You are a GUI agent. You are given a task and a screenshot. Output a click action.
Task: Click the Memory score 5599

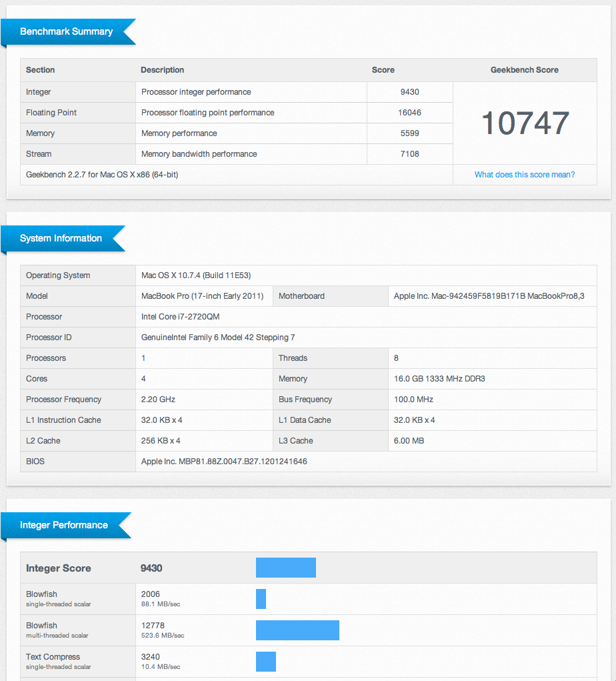tap(410, 133)
